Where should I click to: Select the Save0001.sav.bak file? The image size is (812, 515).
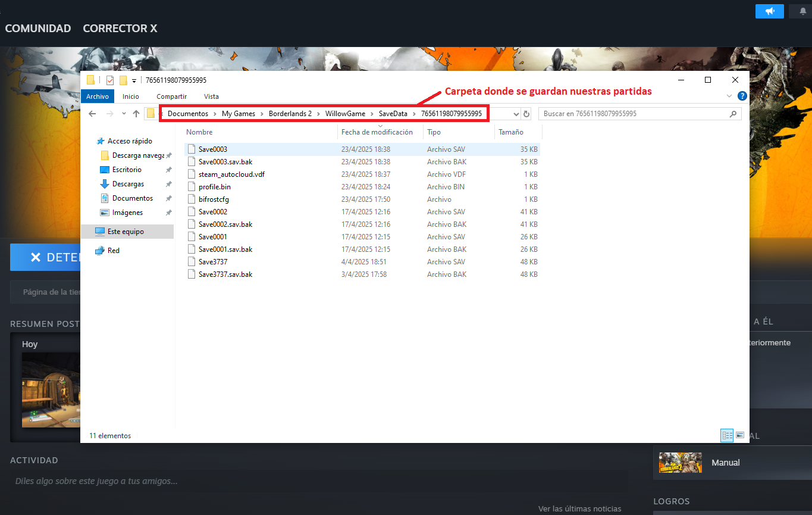[x=225, y=249]
